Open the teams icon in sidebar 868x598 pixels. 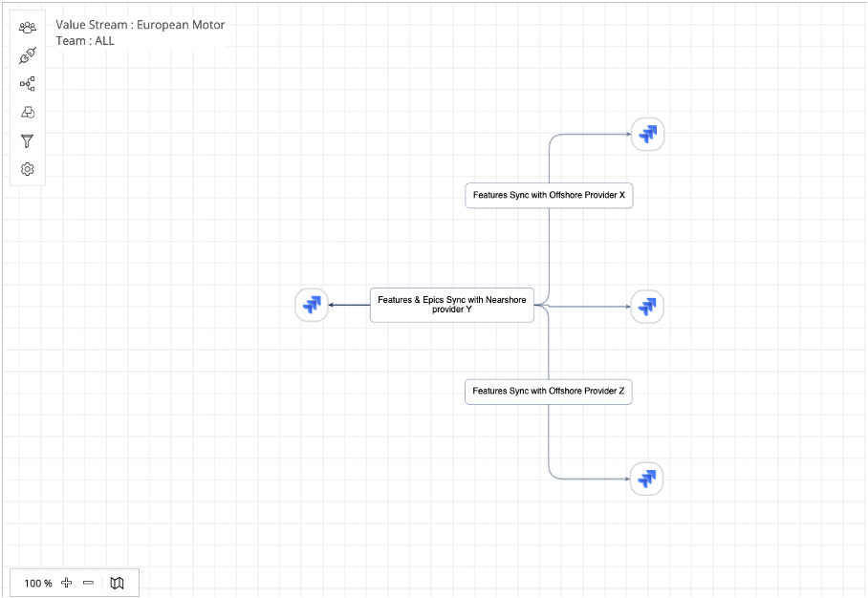coord(27,27)
